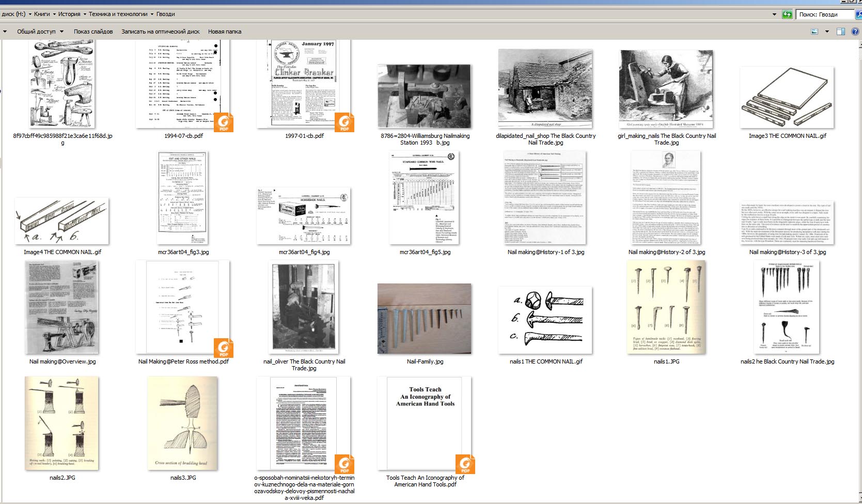Select 1997-01-cb.pdf Clinker Breaker thumbnail
The image size is (862, 504).
[x=304, y=84]
